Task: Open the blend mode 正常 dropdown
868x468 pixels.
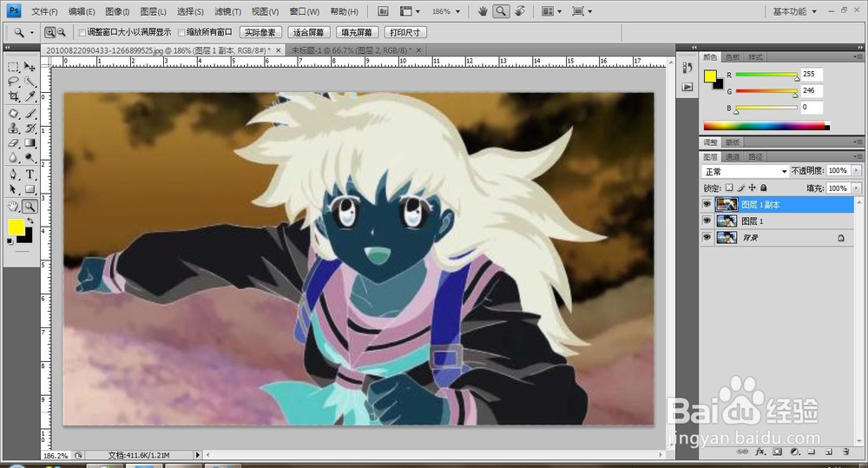Action: [745, 171]
